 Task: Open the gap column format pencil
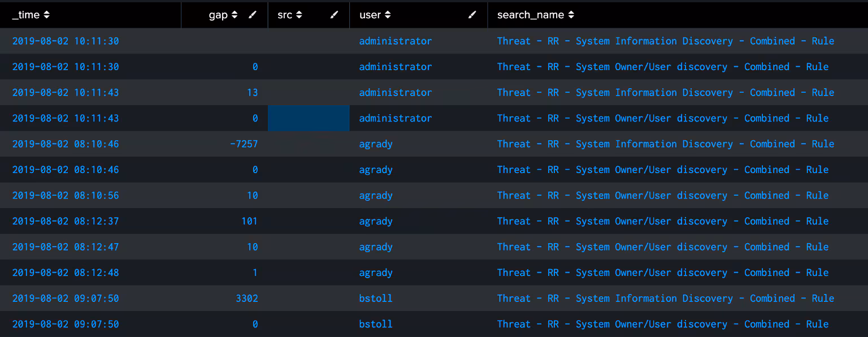[252, 15]
